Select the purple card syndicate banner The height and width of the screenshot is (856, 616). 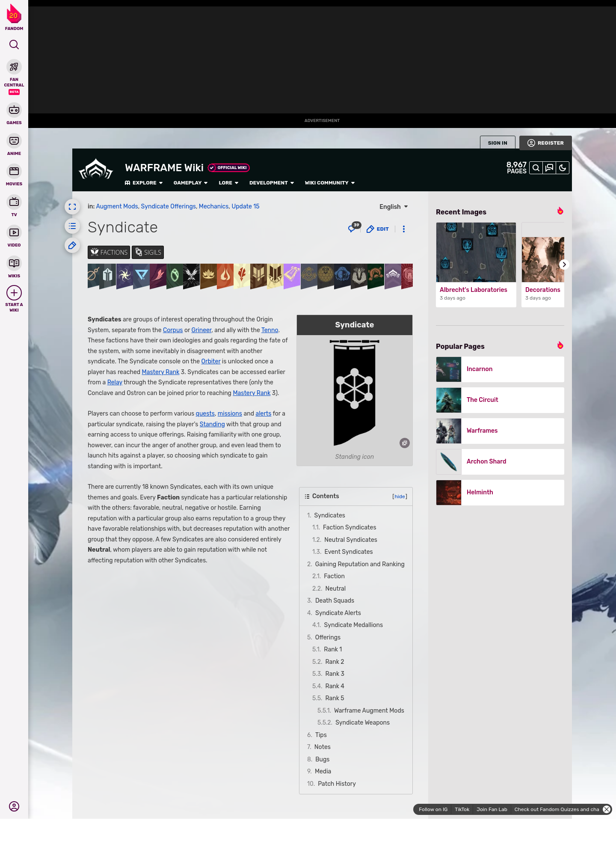click(x=292, y=276)
